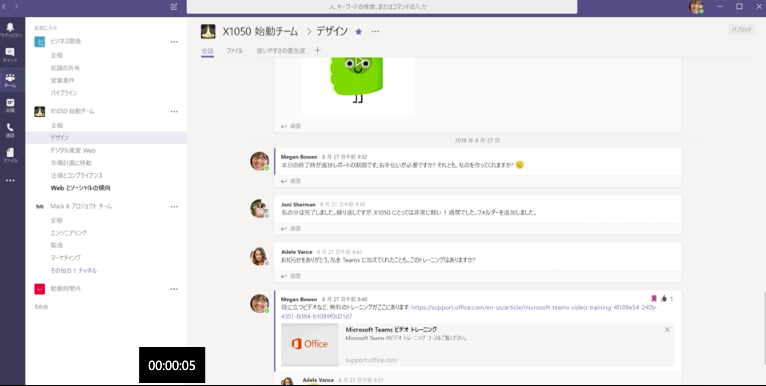Toggle the bookmark on Megan Bowen's training message
The height and width of the screenshot is (386, 766).
[x=654, y=299]
